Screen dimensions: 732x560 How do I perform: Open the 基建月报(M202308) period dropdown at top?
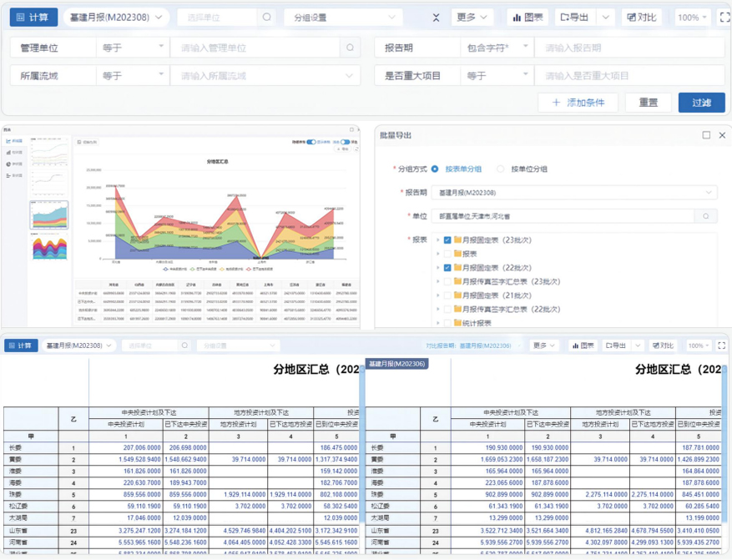point(116,17)
